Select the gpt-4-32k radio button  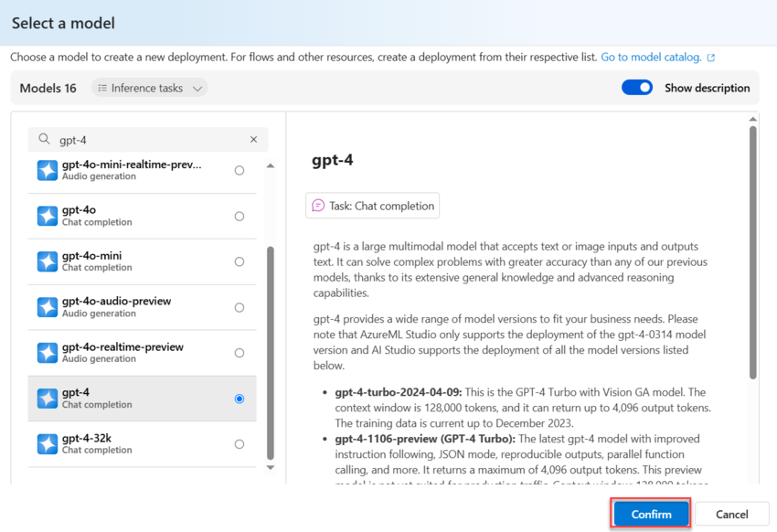coord(239,444)
